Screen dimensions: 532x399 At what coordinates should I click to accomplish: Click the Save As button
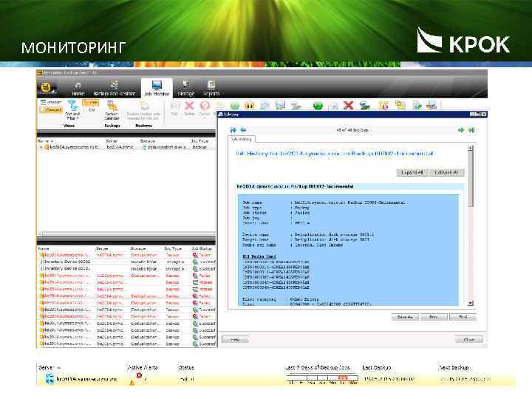coord(405,317)
